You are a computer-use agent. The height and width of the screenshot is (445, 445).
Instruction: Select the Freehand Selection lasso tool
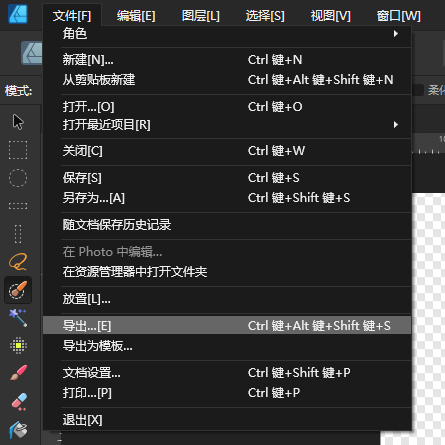click(18, 262)
